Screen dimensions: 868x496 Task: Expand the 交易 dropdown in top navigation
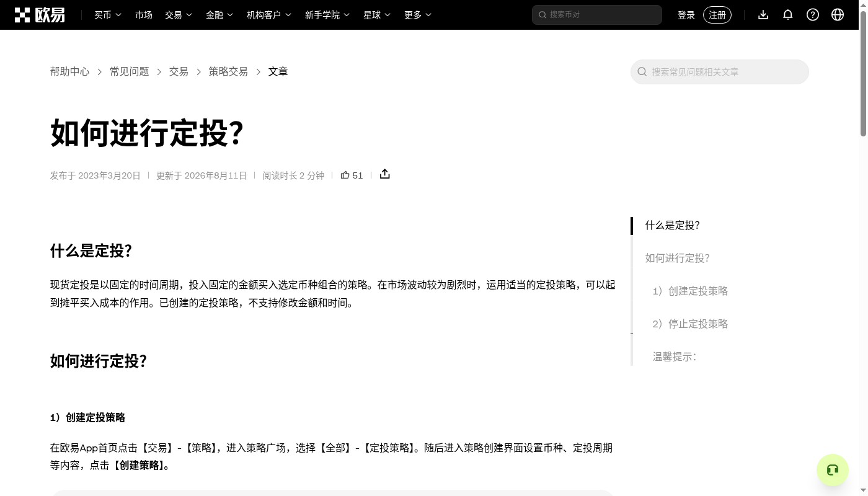tap(179, 15)
